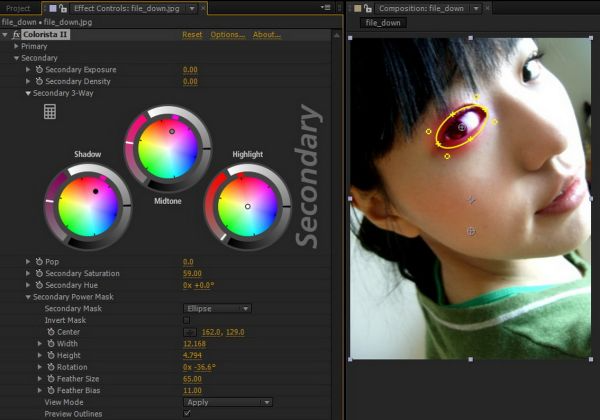Click the Highlight color wheel center puck

pyautogui.click(x=248, y=206)
